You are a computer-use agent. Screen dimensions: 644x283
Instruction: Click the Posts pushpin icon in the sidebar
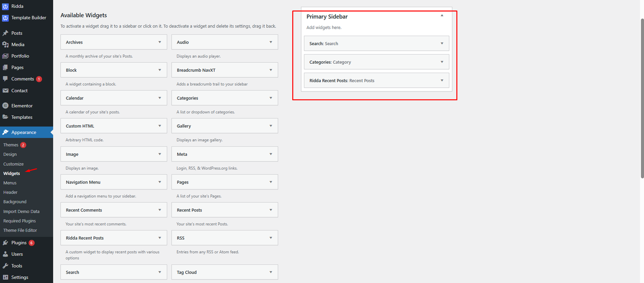pos(5,33)
